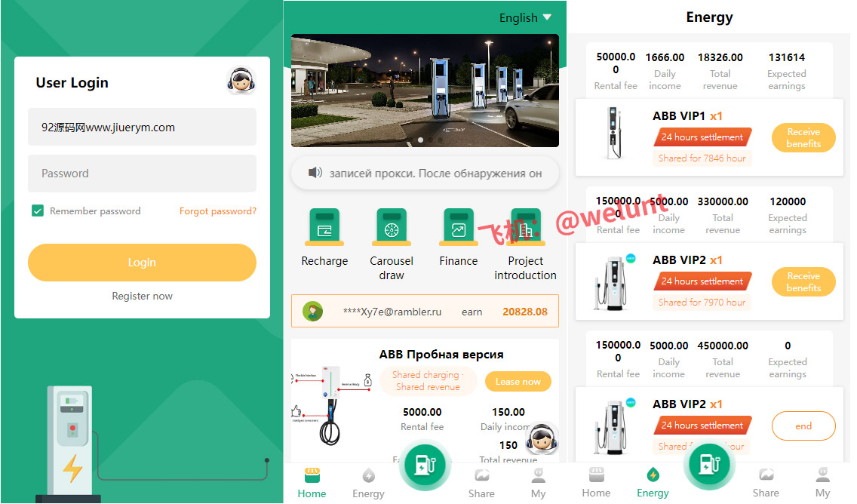Click the User Login heading
The height and width of the screenshot is (504, 857).
72,82
